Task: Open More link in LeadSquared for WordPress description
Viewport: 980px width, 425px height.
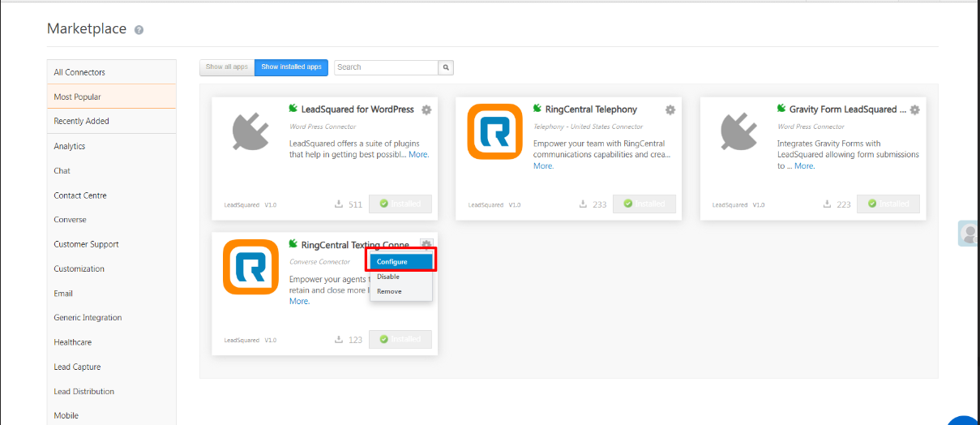Action: [x=418, y=154]
